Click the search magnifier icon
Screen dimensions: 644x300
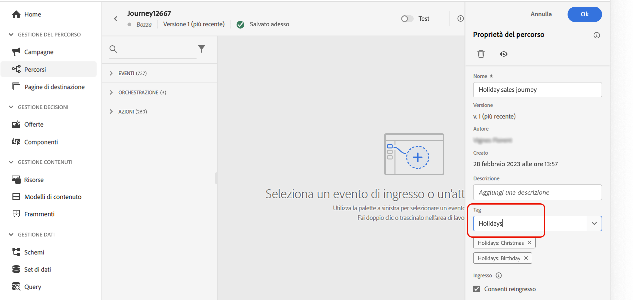pyautogui.click(x=113, y=49)
